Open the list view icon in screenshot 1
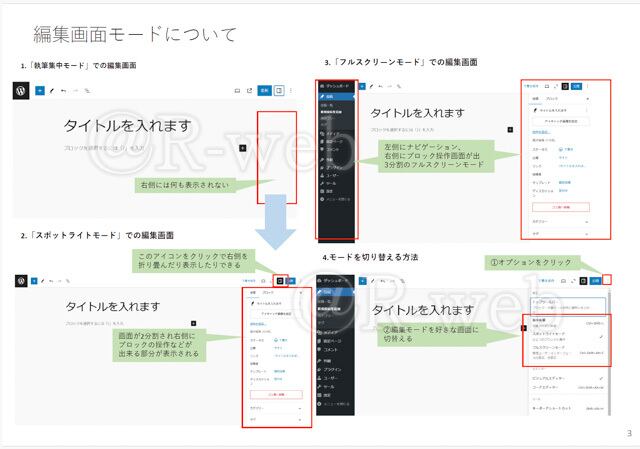 (x=87, y=91)
